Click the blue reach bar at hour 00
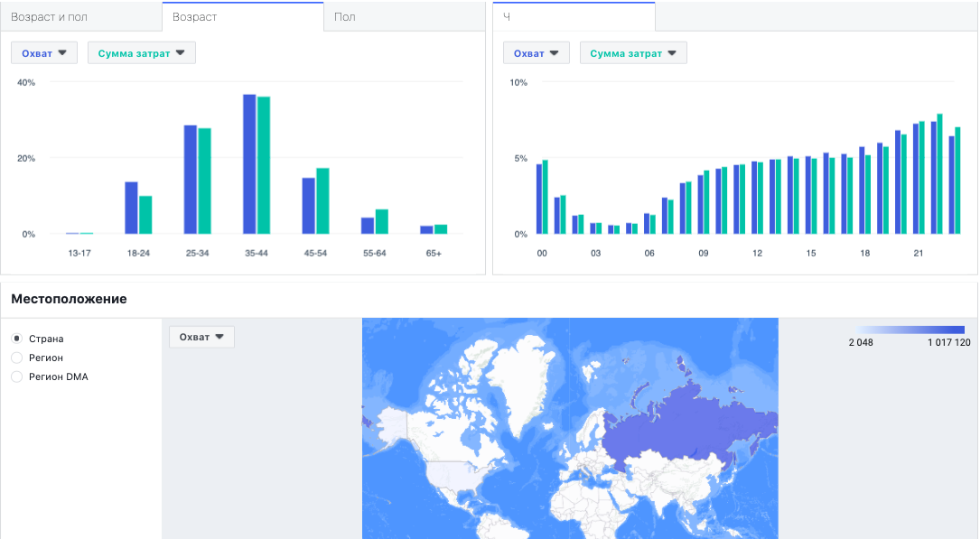This screenshot has height=539, width=980. click(538, 200)
